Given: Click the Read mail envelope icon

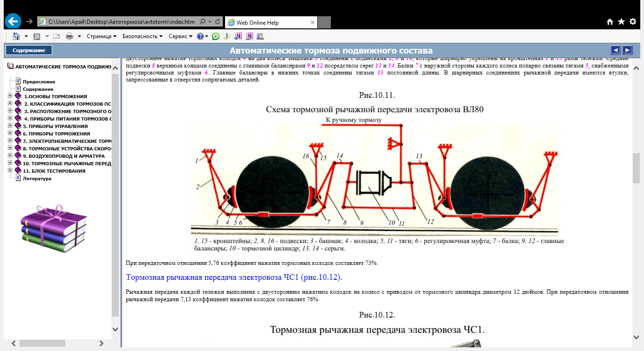Looking at the screenshot, I should coord(56,36).
